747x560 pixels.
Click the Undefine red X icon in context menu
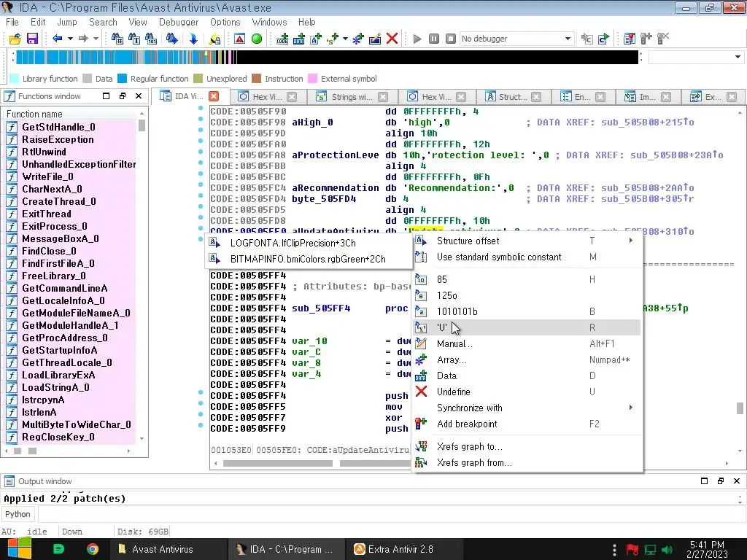click(421, 392)
